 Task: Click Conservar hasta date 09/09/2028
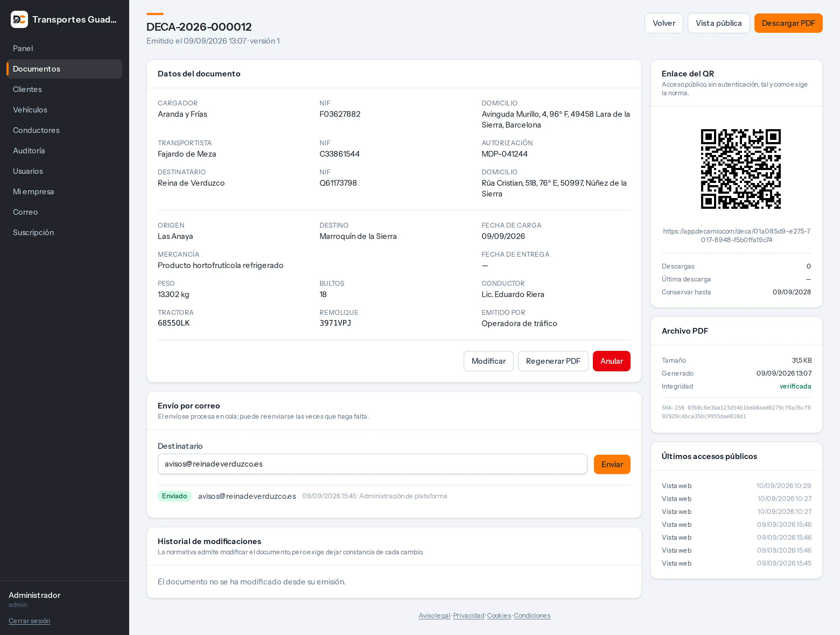click(x=791, y=292)
